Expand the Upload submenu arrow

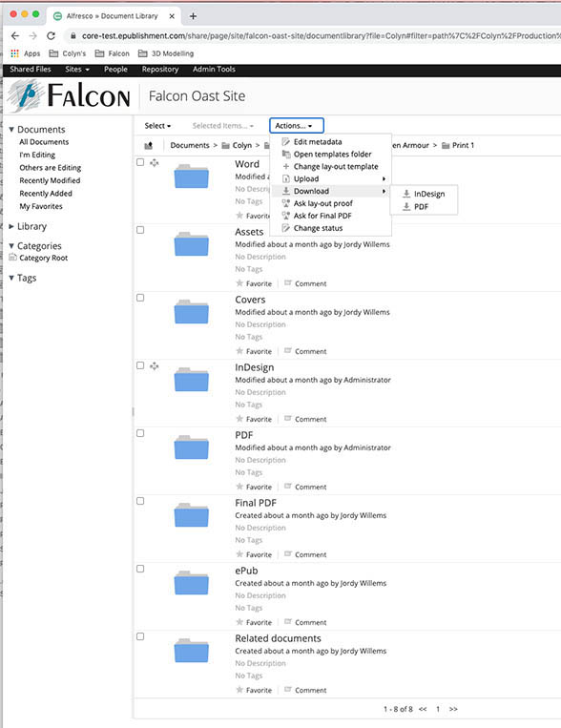pyautogui.click(x=384, y=178)
